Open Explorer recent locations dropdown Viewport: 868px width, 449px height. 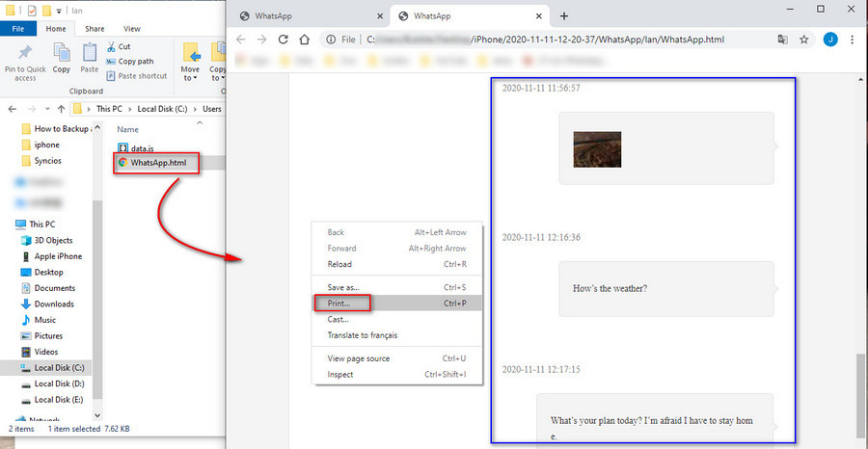tap(47, 109)
